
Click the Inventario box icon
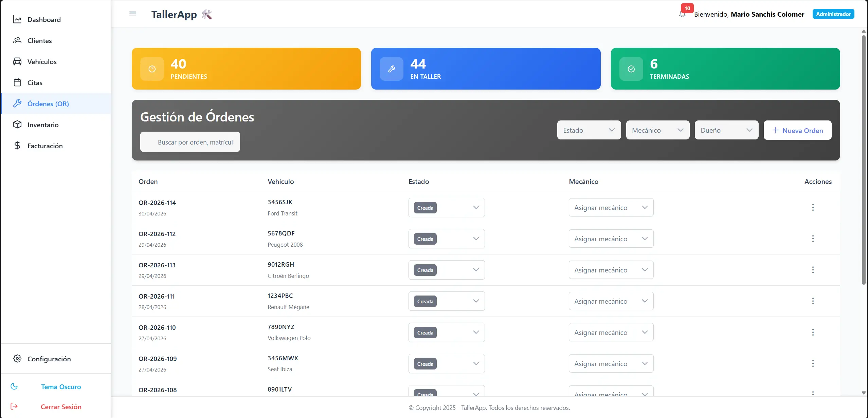[17, 125]
